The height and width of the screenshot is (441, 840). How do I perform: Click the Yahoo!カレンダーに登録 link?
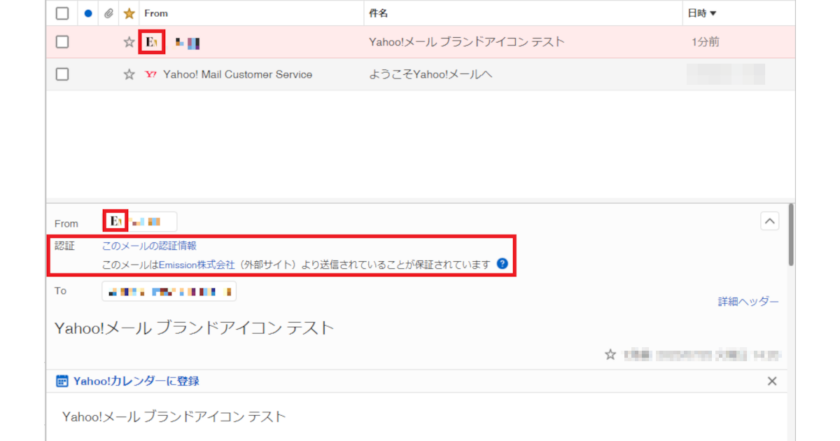pos(136,381)
